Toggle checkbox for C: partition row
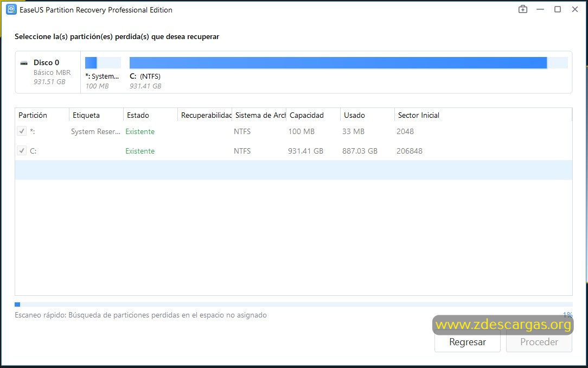 click(x=22, y=151)
